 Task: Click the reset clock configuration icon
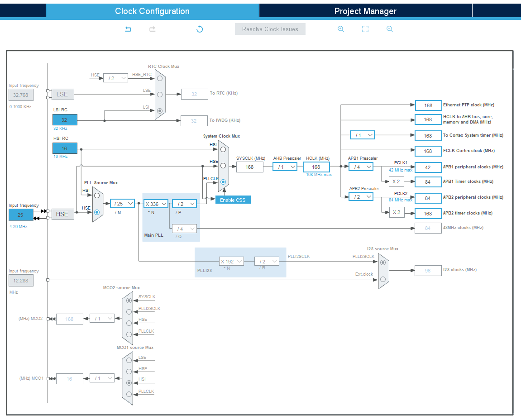tap(200, 29)
